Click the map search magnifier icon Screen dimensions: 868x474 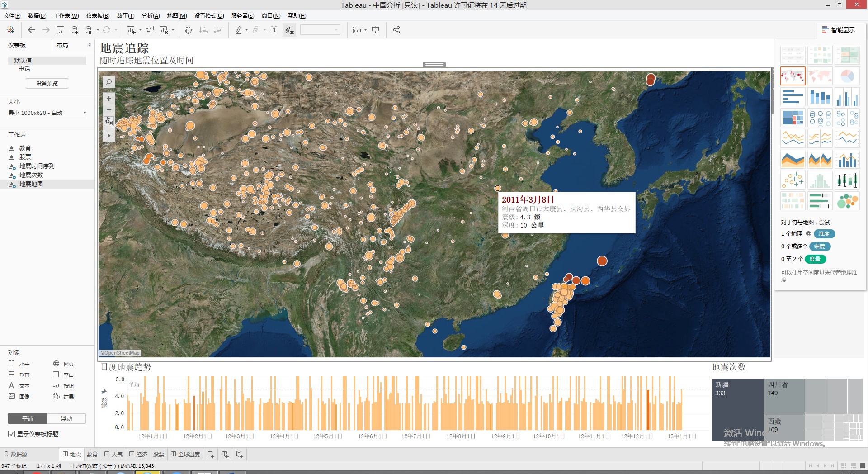pyautogui.click(x=109, y=82)
